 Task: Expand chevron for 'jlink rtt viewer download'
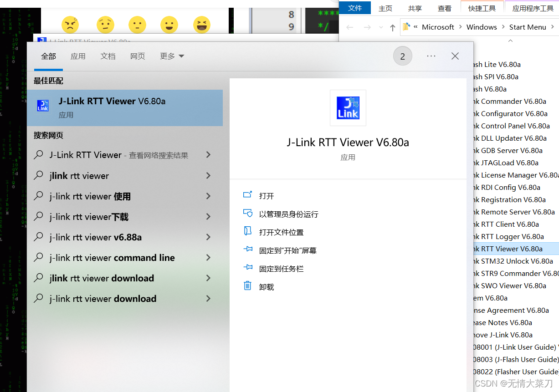point(209,278)
